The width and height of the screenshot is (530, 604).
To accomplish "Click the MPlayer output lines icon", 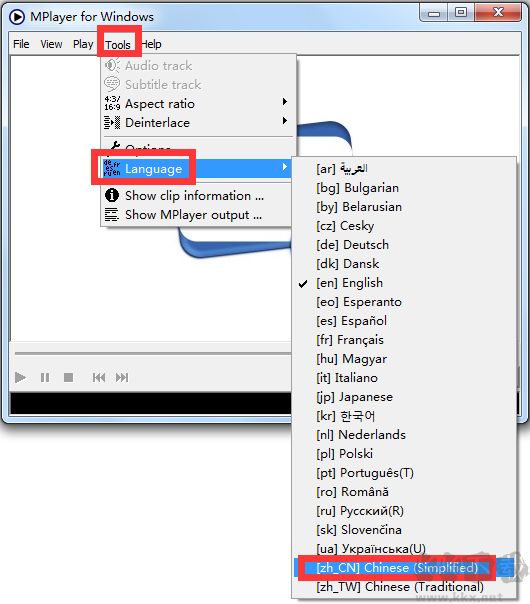I will (112, 215).
